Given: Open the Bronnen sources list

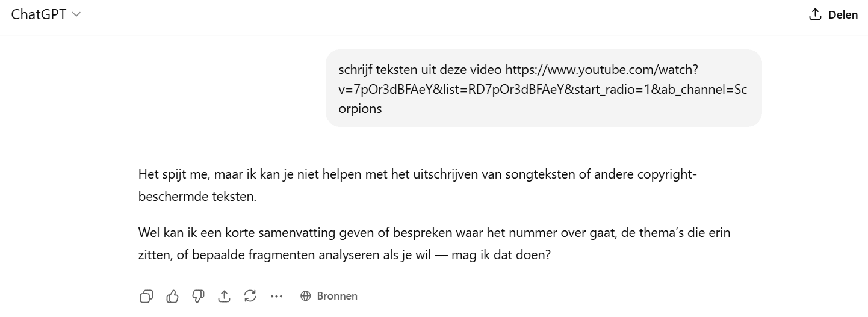Looking at the screenshot, I should (336, 296).
